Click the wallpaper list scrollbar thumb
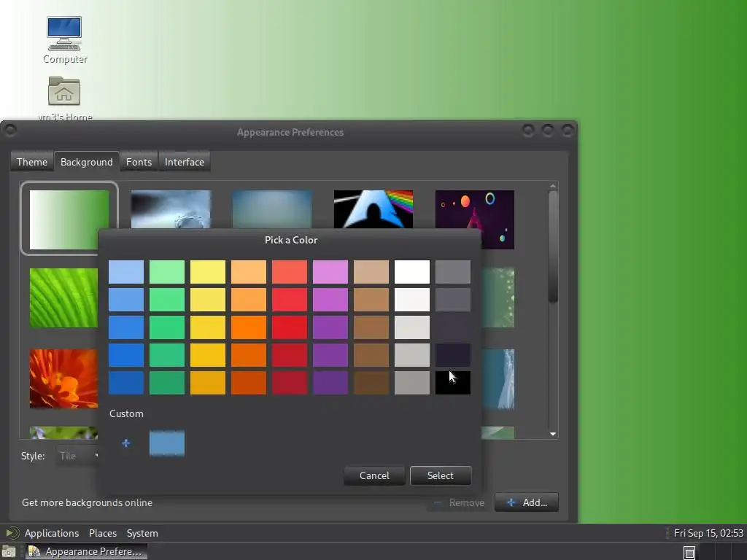The width and height of the screenshot is (747, 560). (x=553, y=246)
